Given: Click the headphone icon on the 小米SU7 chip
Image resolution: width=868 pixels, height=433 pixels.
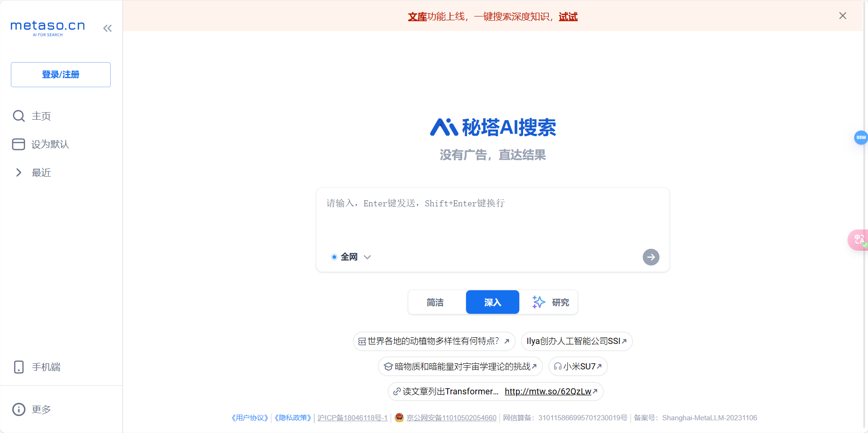Looking at the screenshot, I should (x=558, y=366).
